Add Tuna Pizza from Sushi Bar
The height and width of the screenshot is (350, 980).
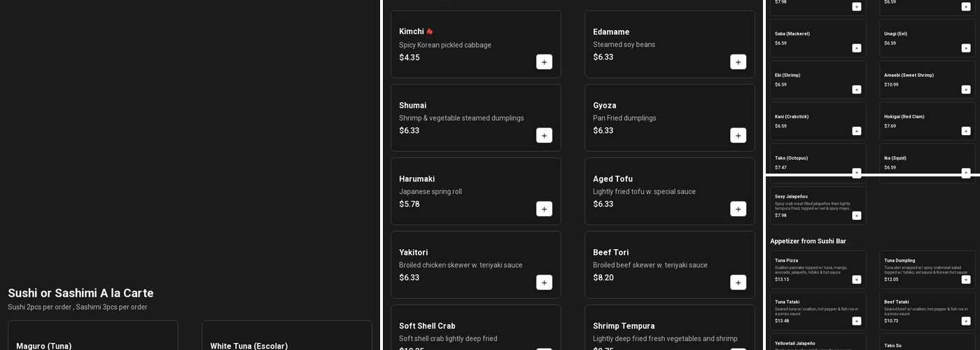856,279
